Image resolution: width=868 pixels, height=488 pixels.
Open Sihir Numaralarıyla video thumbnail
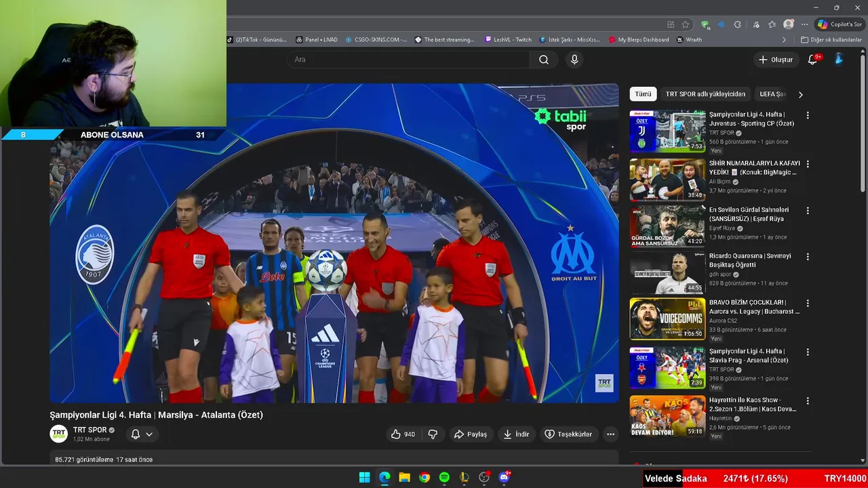(x=667, y=180)
